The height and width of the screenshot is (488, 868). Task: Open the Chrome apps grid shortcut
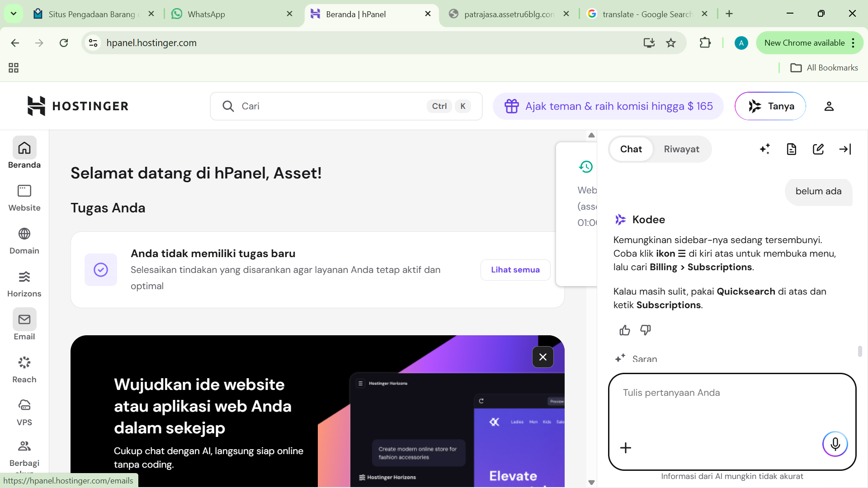click(14, 68)
